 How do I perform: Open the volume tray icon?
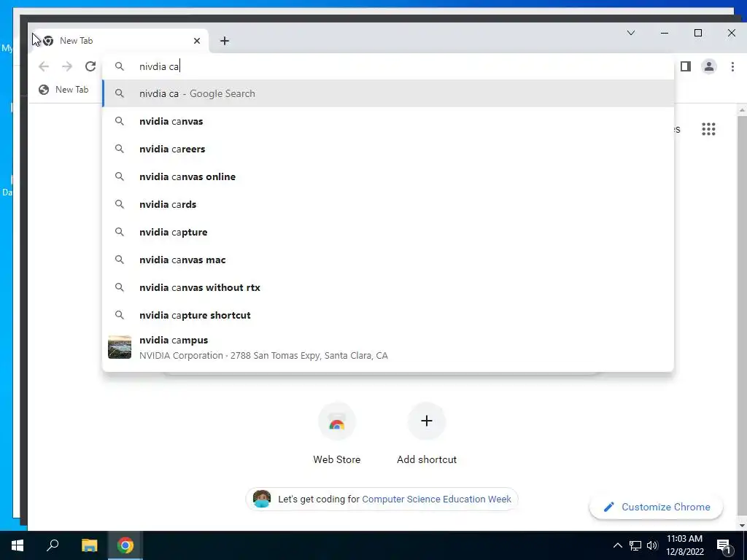point(653,545)
